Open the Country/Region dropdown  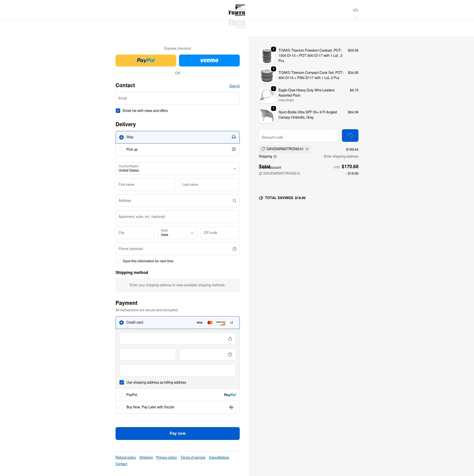(178, 169)
